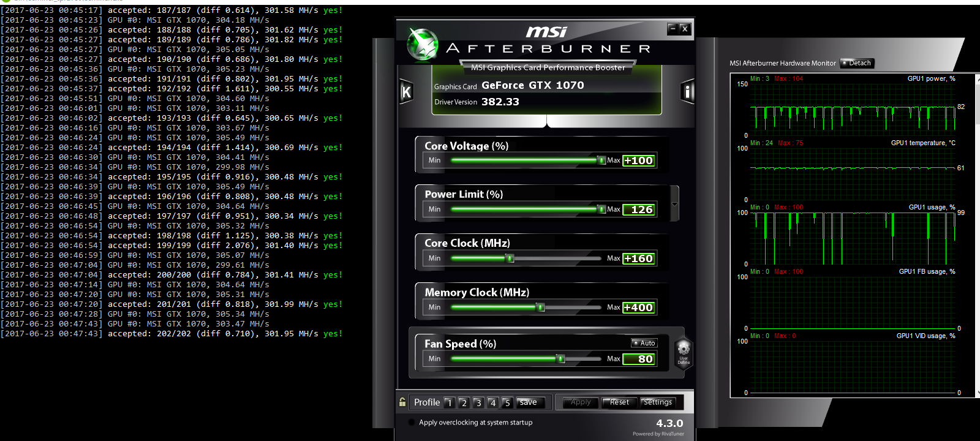Click the '[2017-06-23 00:47:28]' GPU #0 line
The height and width of the screenshot is (441, 980).
point(135,314)
